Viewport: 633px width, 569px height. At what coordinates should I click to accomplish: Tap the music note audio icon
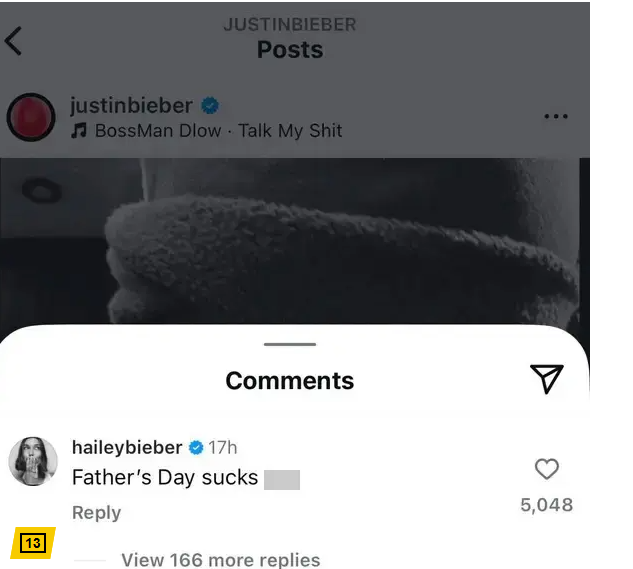tap(79, 131)
